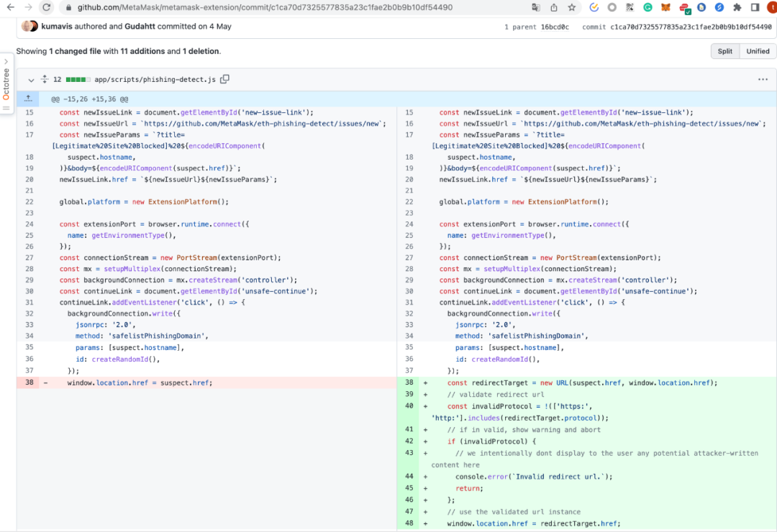Image resolution: width=777 pixels, height=532 pixels.
Task: Reload the page
Action: [x=47, y=7]
